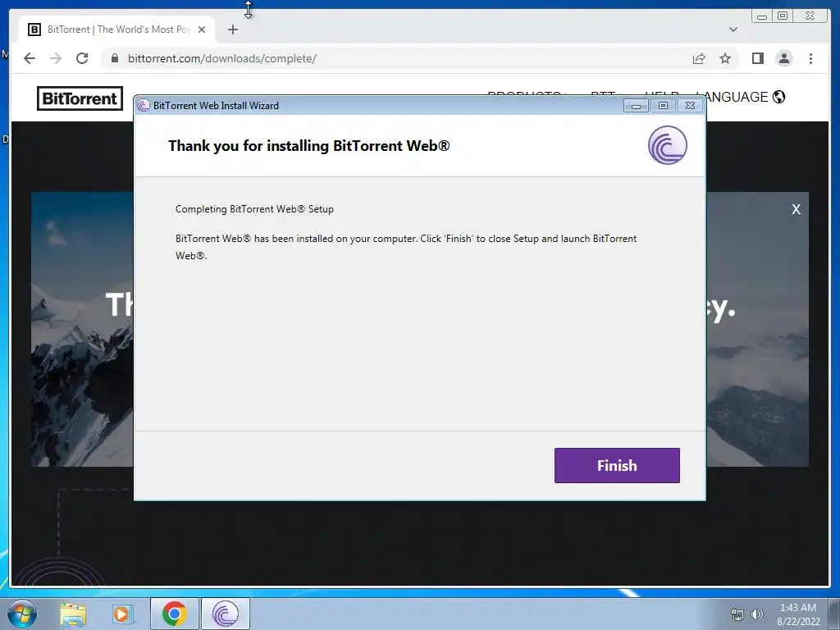Switch to Chrome in the taskbar
840x630 pixels.
(175, 614)
